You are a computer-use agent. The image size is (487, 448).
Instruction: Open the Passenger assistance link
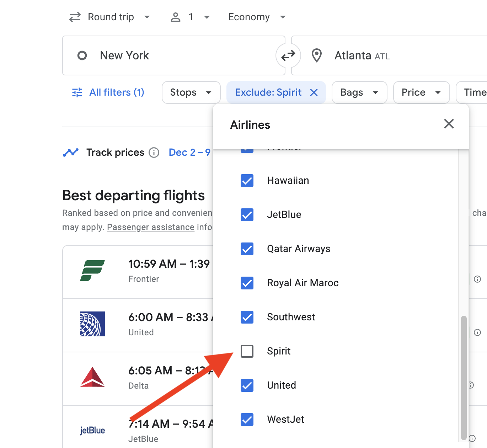pos(151,227)
